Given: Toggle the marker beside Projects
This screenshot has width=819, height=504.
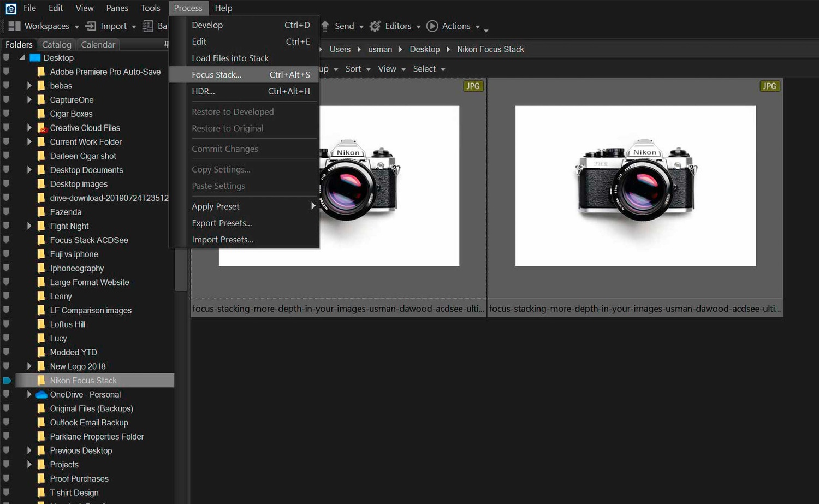Looking at the screenshot, I should click(7, 464).
